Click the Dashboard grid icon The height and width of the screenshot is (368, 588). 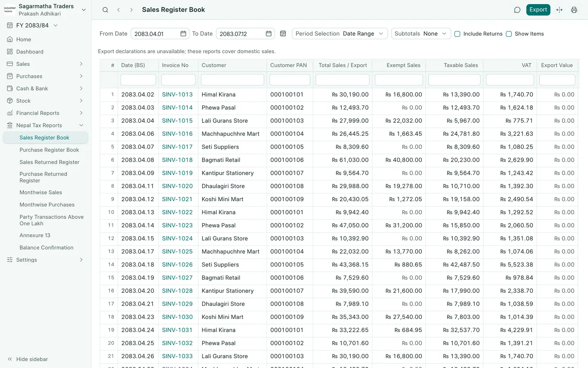(10, 52)
